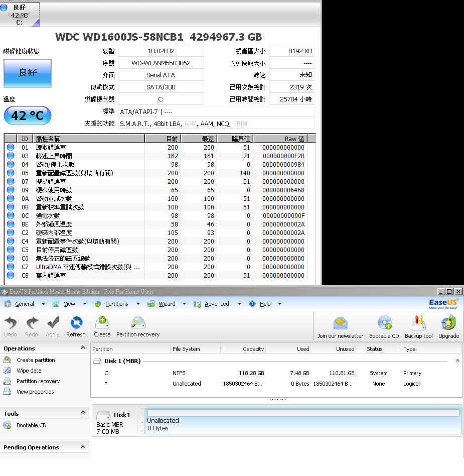The image size is (464, 476).
Task: Collapse the Operations panel
Action: point(83,348)
